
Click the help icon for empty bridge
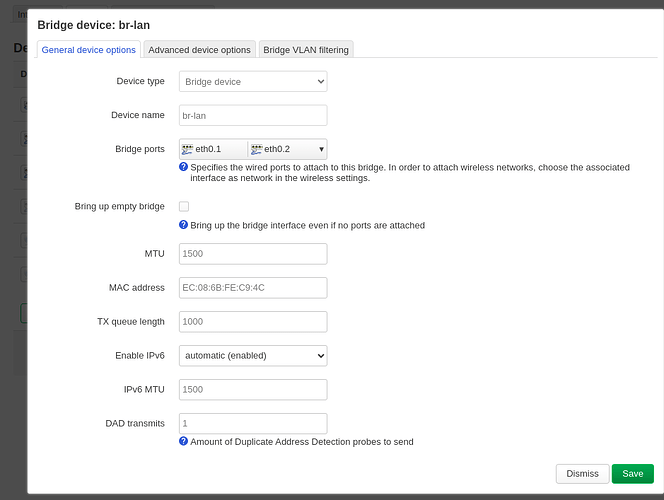coord(183,225)
